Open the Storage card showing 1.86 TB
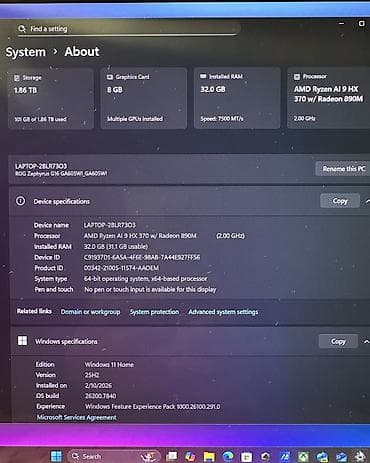Image resolution: width=370 pixels, height=463 pixels. click(51, 98)
